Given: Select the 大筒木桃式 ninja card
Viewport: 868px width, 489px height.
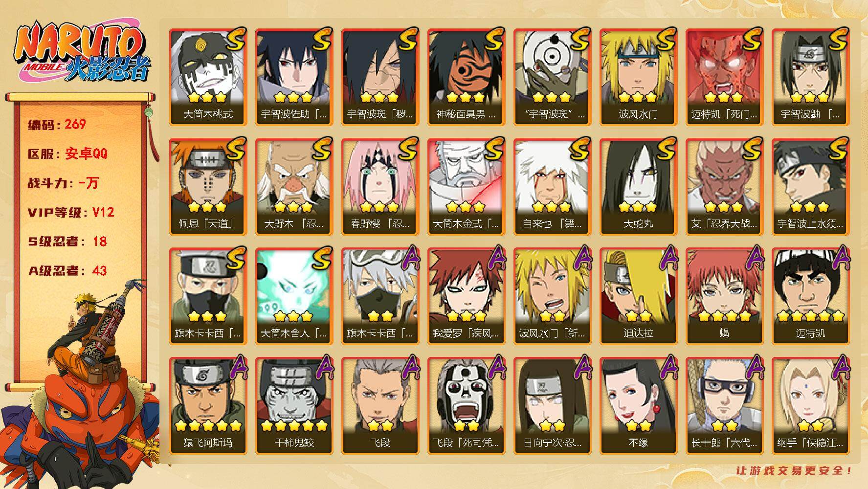Looking at the screenshot, I should [x=208, y=77].
